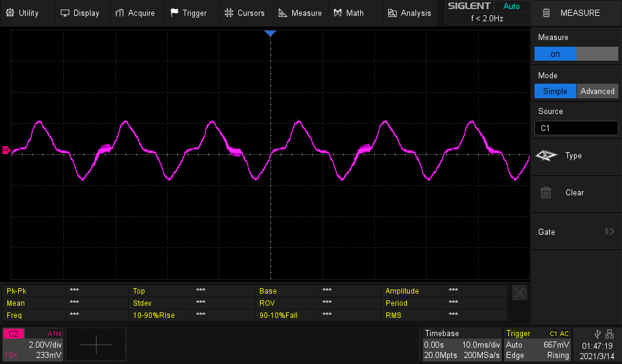Image resolution: width=622 pixels, height=364 pixels.
Task: Click the crosshair add-channel box
Action: coord(96,345)
